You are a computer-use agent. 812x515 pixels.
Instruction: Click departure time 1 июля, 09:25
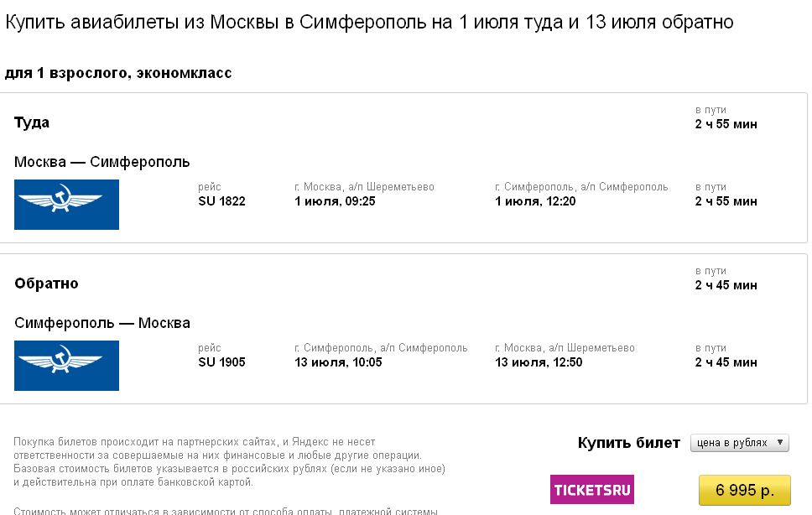[335, 201]
